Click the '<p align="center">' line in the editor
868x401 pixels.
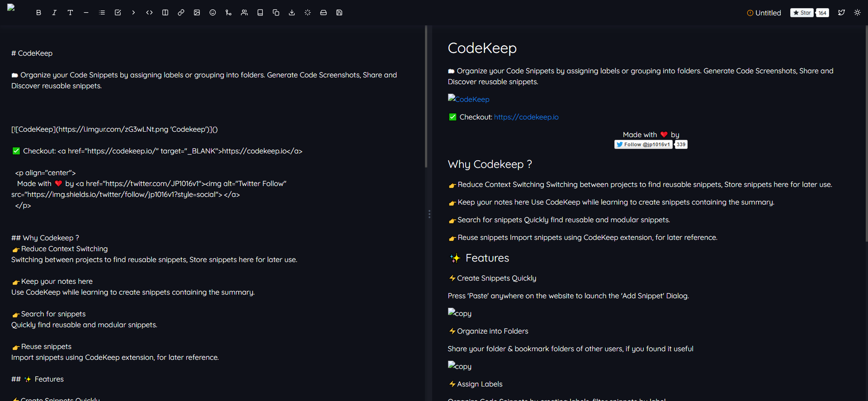point(45,172)
